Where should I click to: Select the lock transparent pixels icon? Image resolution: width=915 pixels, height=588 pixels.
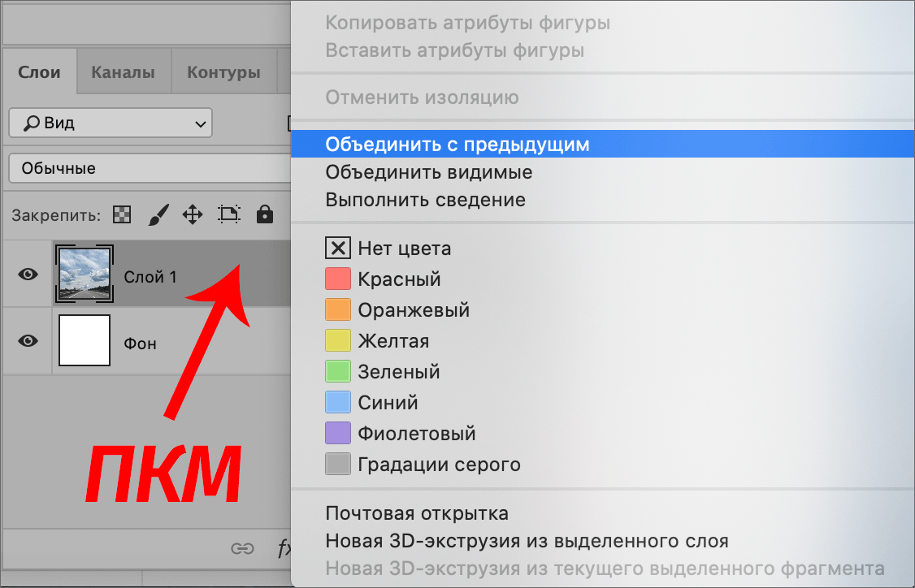(120, 214)
